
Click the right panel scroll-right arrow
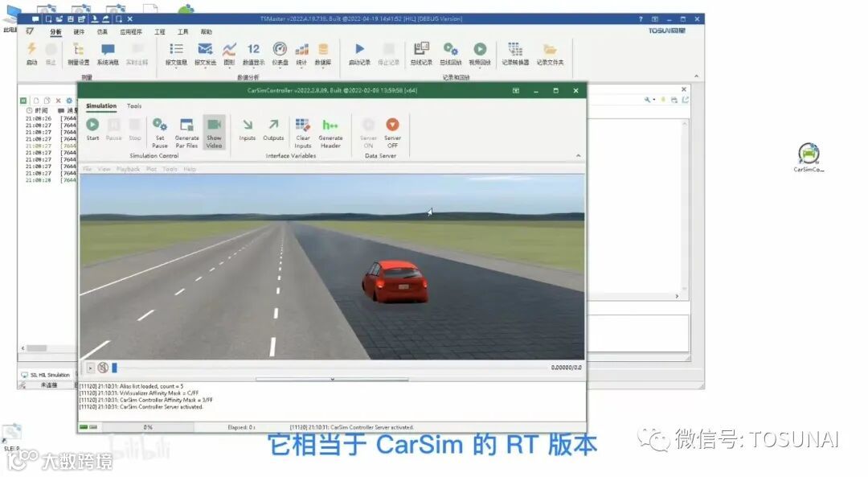point(677,296)
